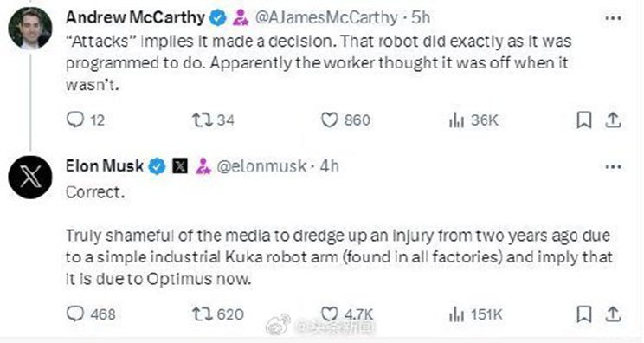
Task: Click the X affiliate badge beside Elon Musk
Action: coord(179,166)
